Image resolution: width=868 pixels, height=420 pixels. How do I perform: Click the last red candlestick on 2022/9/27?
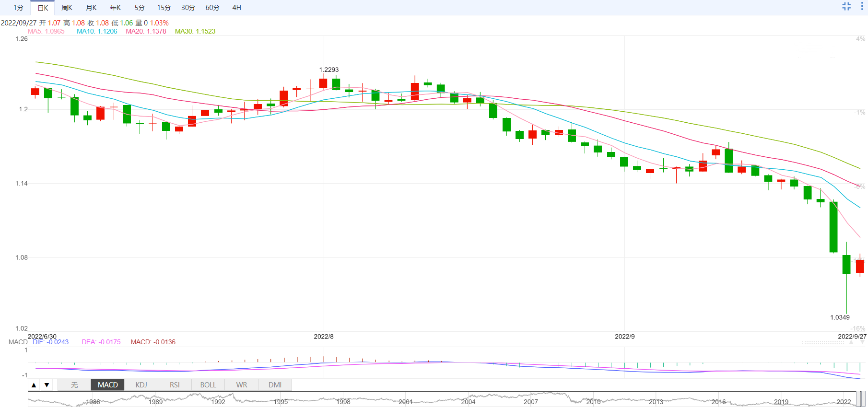pos(860,266)
